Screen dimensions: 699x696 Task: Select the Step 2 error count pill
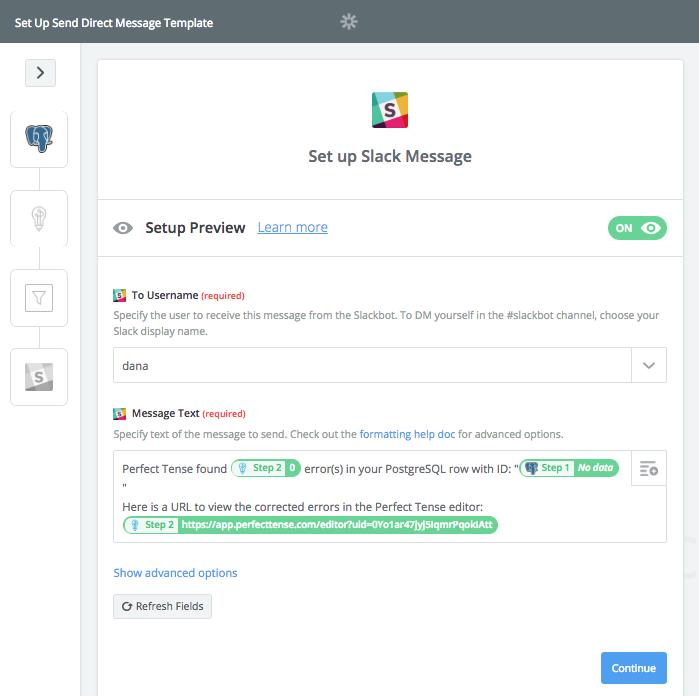(x=266, y=468)
